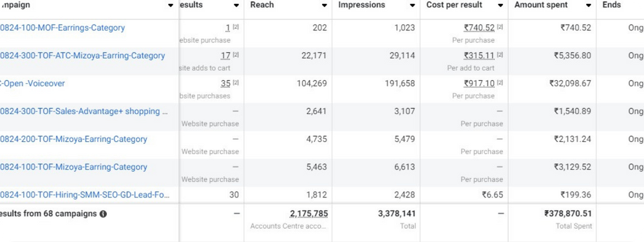
Task: Open the Campaign column dropdown arrow
Action: coord(171,5)
